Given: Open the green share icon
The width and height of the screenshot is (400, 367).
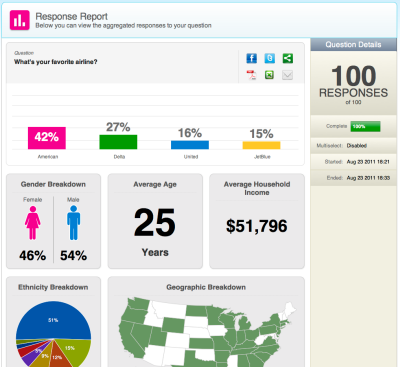Looking at the screenshot, I should click(x=288, y=58).
